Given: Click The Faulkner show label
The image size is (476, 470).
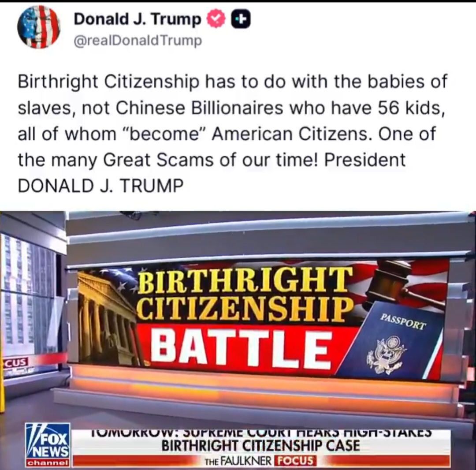Looking at the screenshot, I should pos(238,462).
